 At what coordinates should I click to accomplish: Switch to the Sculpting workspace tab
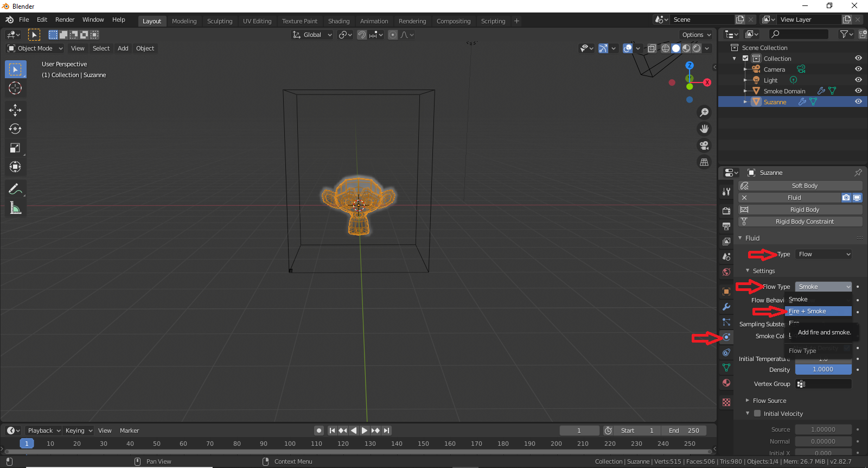pos(220,21)
